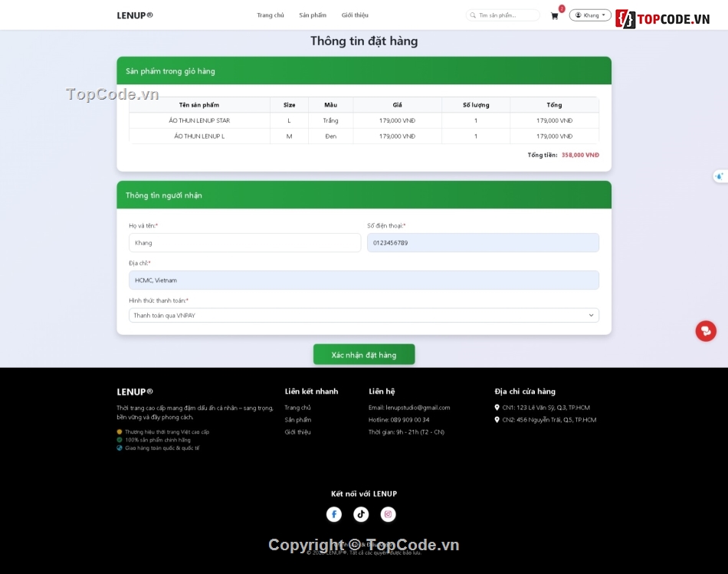Go to Trang chủ in top navigation
The width and height of the screenshot is (728, 574).
(x=271, y=15)
